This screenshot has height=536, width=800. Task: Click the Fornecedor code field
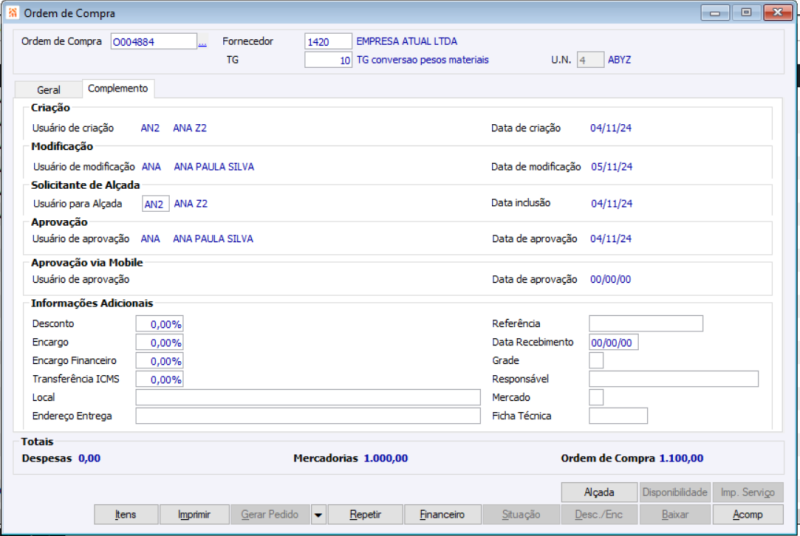[x=328, y=42]
